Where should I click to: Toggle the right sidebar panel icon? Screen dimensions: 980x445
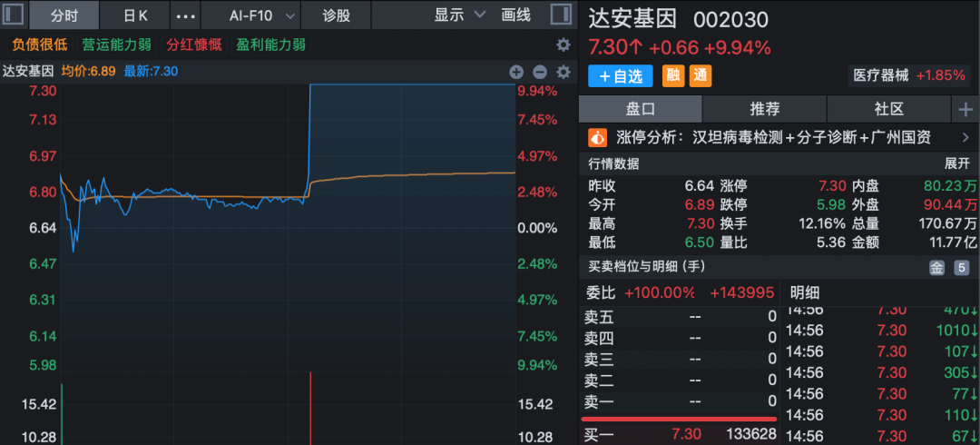(x=562, y=15)
